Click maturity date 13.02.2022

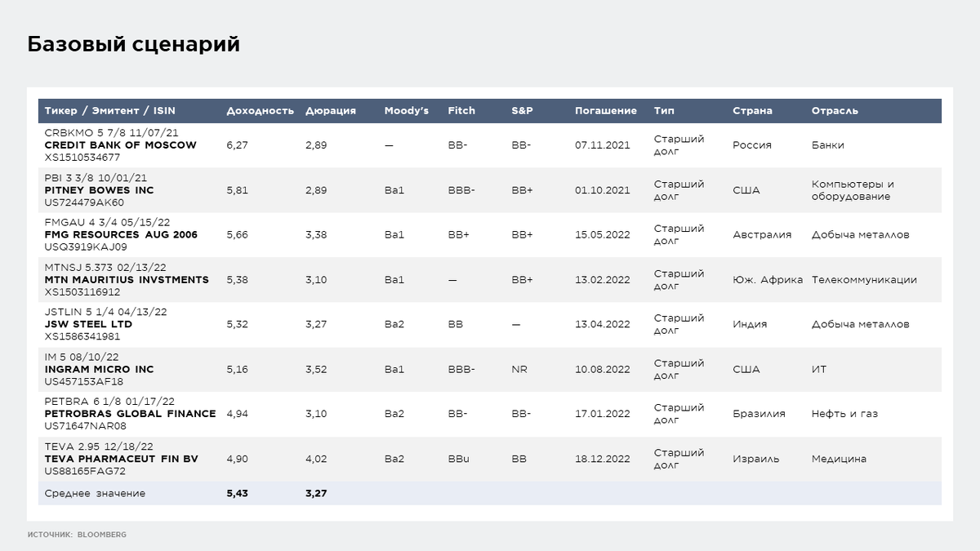[x=603, y=280]
